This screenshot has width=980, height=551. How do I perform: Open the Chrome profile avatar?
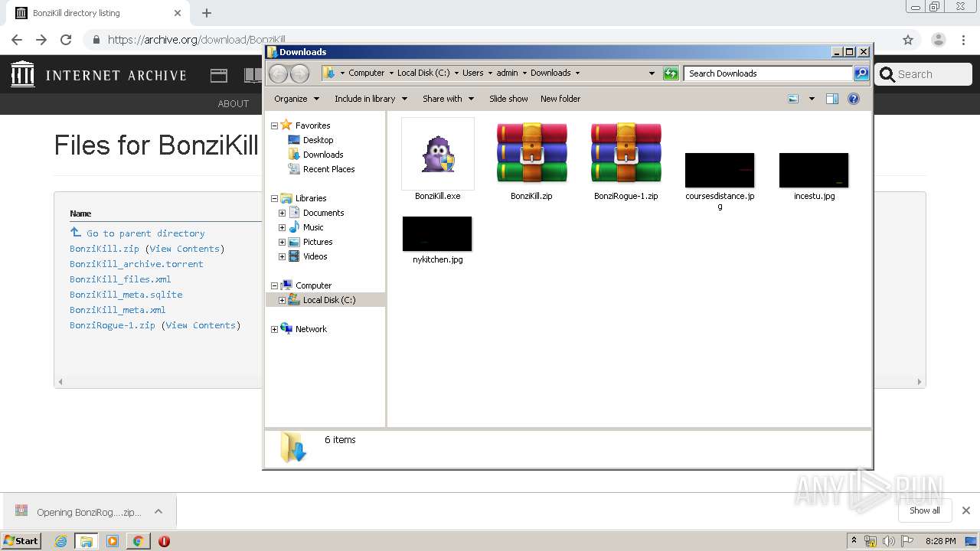[939, 40]
